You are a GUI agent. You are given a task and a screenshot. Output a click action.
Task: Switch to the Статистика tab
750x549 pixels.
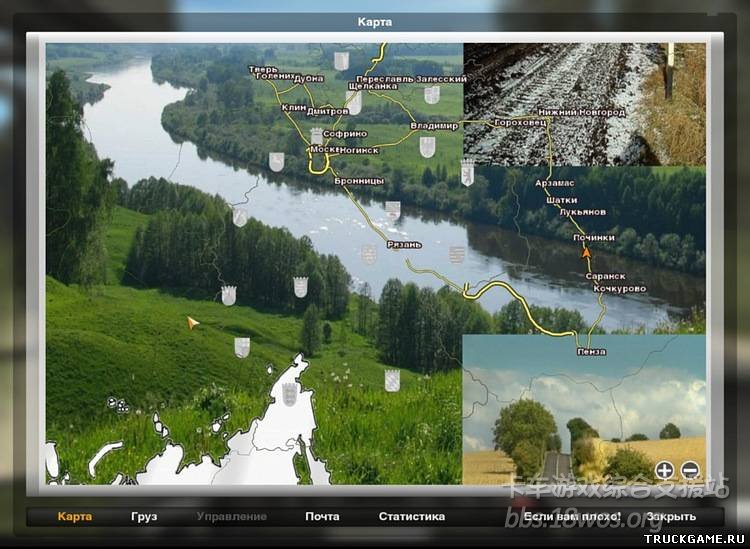pos(412,516)
